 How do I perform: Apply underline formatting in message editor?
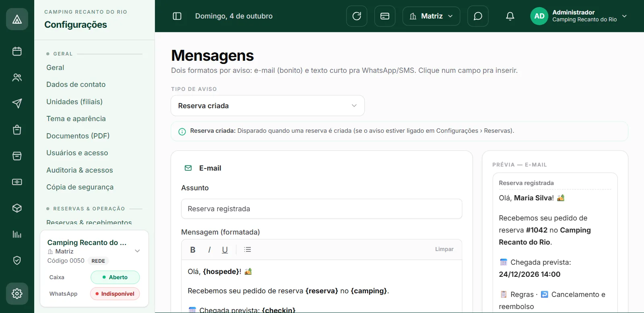point(225,249)
